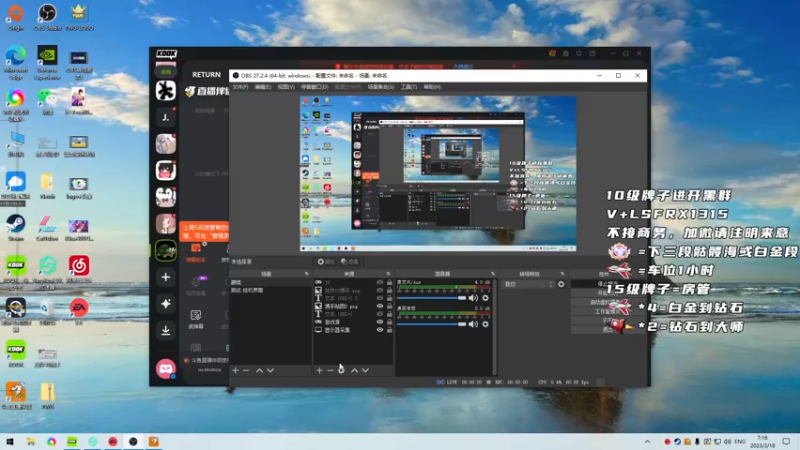Open Microsoft Edge desktop shortcut
The width and height of the screenshot is (800, 450).
(x=16, y=63)
